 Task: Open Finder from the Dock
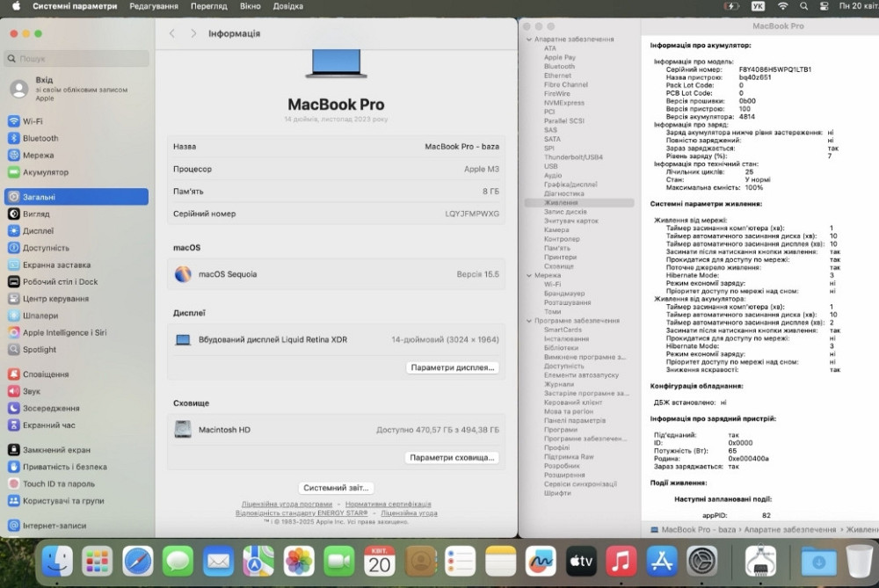57,561
